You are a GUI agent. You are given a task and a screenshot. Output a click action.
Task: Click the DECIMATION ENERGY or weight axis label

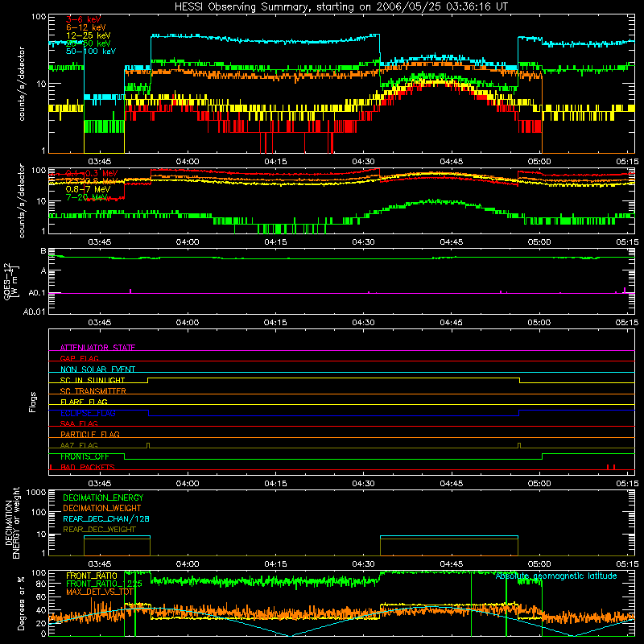(x=12, y=522)
